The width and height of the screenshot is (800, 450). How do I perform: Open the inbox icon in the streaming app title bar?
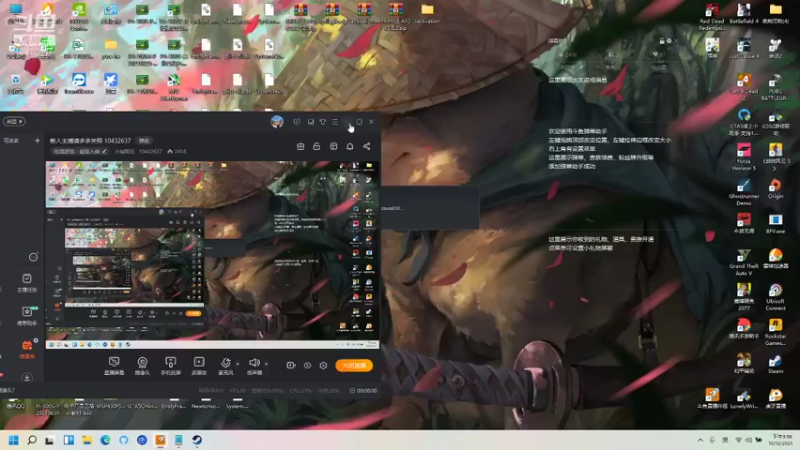311,122
